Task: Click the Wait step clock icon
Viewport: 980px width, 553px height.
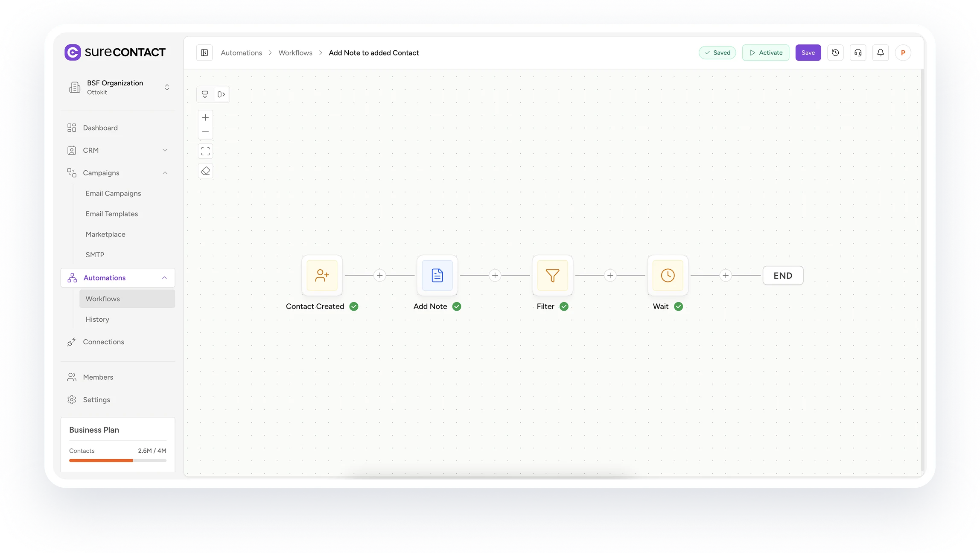Action: 667,275
